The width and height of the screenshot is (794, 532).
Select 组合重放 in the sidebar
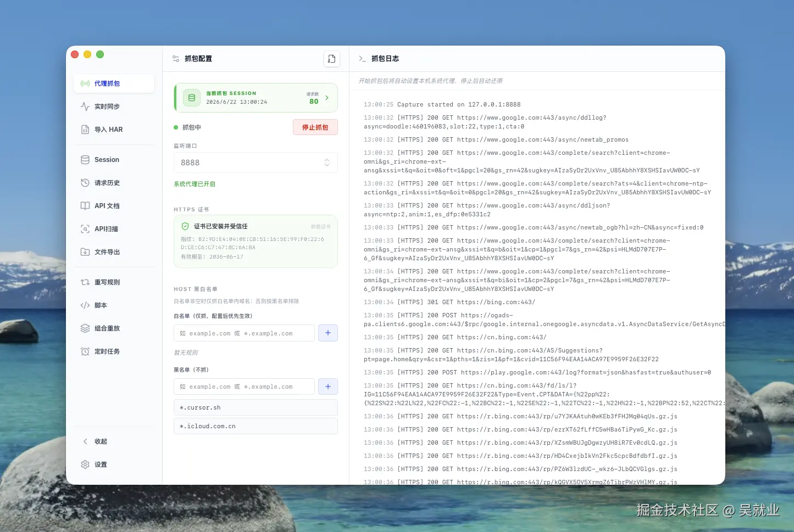tap(114, 328)
